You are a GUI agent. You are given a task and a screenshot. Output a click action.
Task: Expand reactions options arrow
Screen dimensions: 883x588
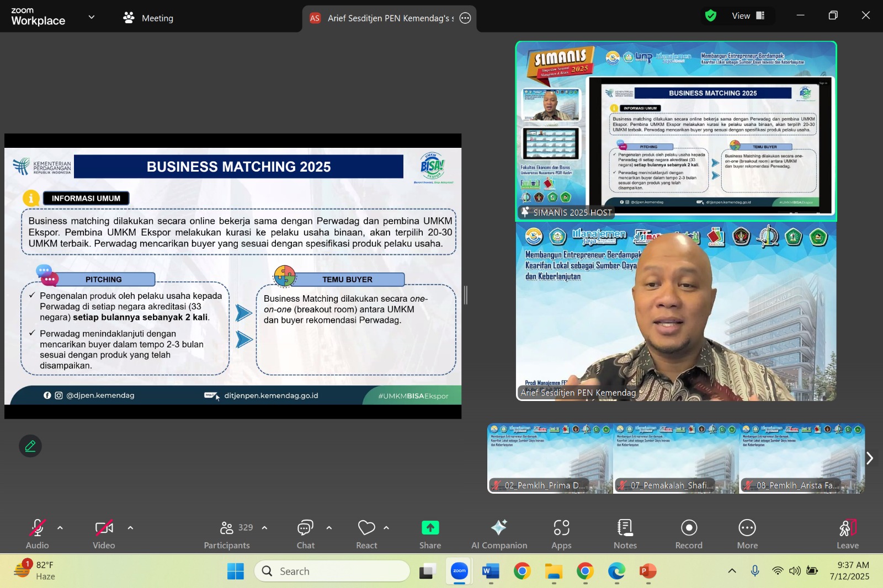point(386,528)
